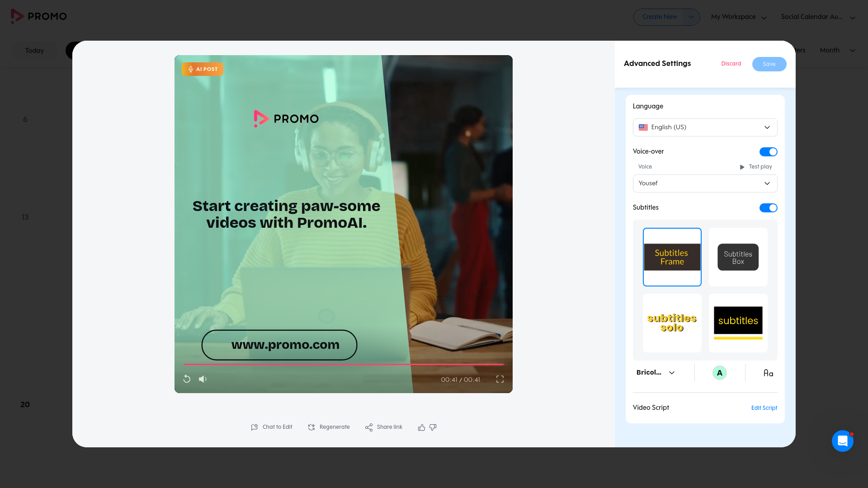
Task: Open the Bricol... font dropdown
Action: pyautogui.click(x=656, y=373)
